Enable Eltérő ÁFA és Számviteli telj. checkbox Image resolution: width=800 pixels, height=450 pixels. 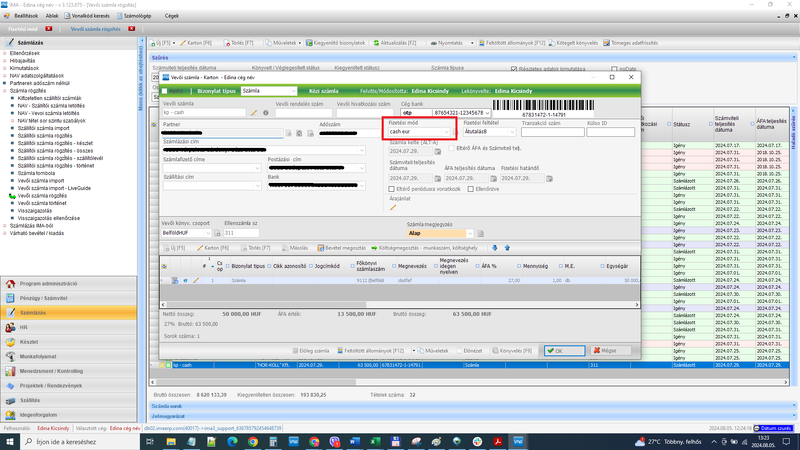click(x=450, y=149)
